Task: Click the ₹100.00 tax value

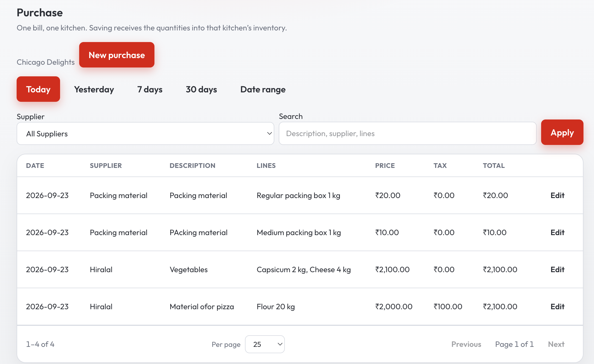Action: tap(448, 306)
